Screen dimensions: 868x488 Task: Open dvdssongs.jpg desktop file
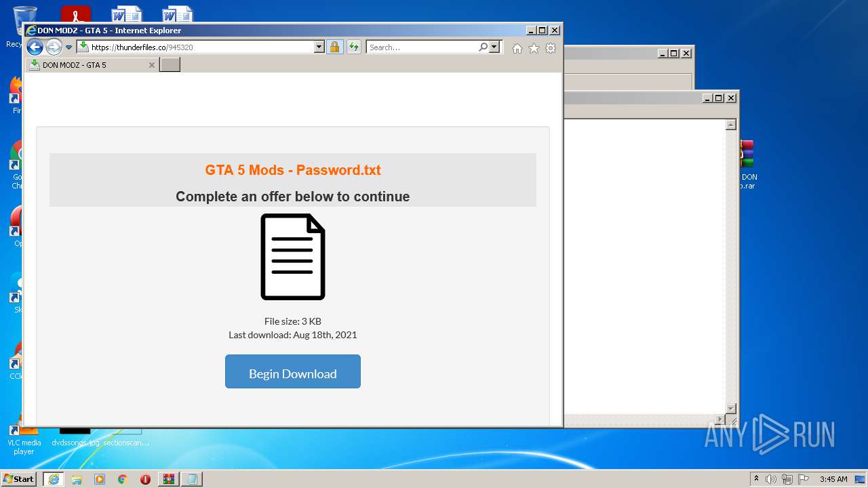(75, 437)
